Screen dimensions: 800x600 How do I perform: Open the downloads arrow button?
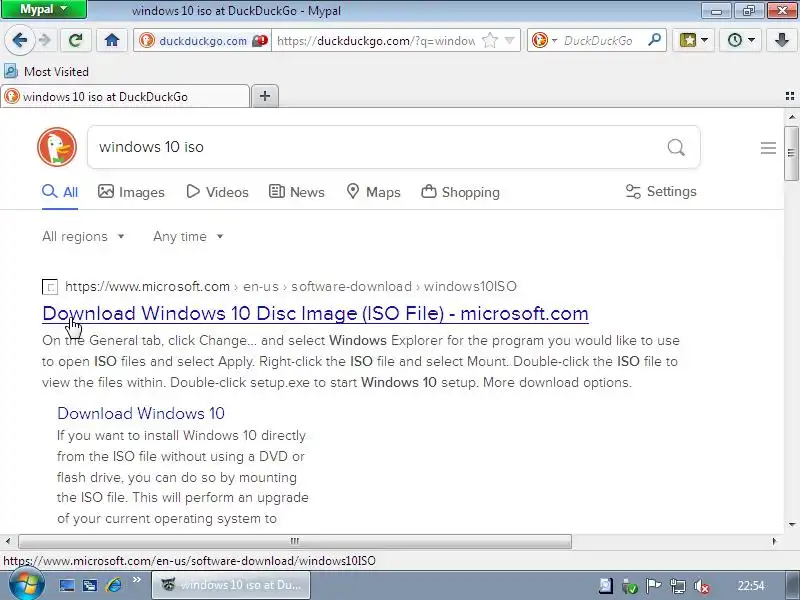click(781, 40)
